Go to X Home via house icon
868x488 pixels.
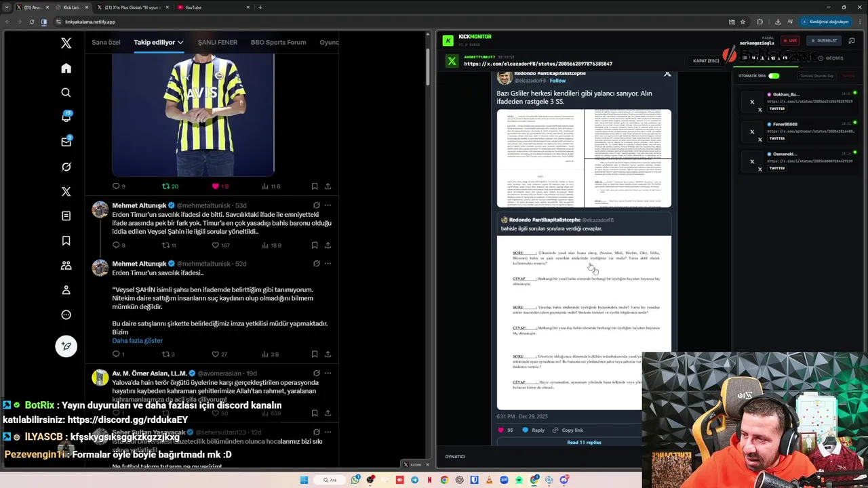point(66,68)
